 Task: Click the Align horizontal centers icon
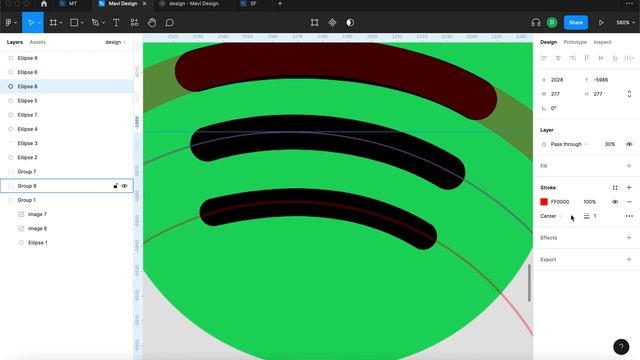pyautogui.click(x=558, y=58)
